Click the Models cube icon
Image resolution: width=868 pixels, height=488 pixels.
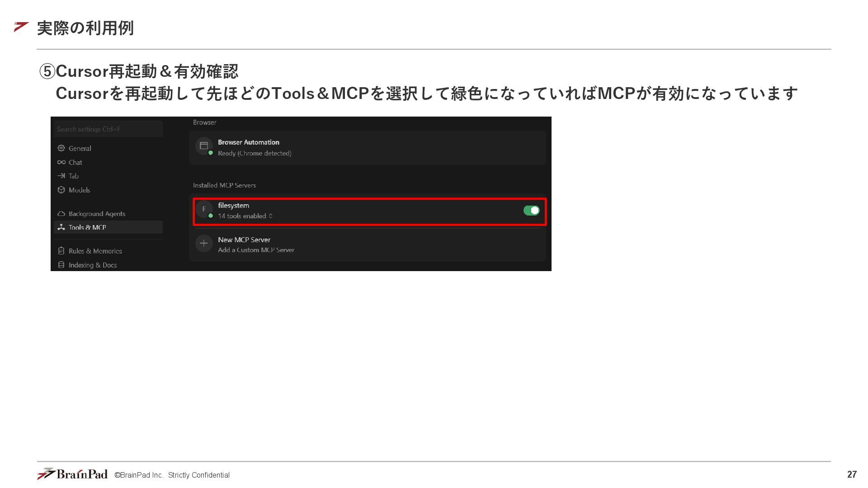click(x=61, y=190)
